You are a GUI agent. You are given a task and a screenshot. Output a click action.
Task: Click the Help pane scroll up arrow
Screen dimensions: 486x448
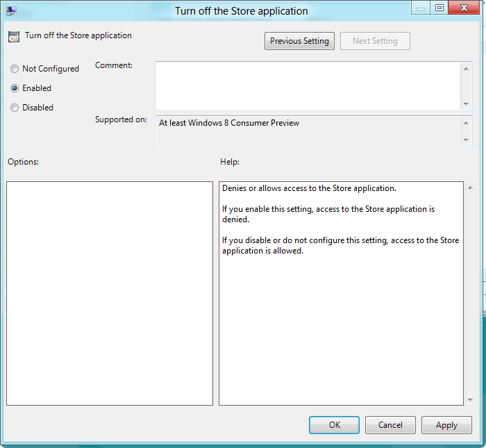(470, 188)
